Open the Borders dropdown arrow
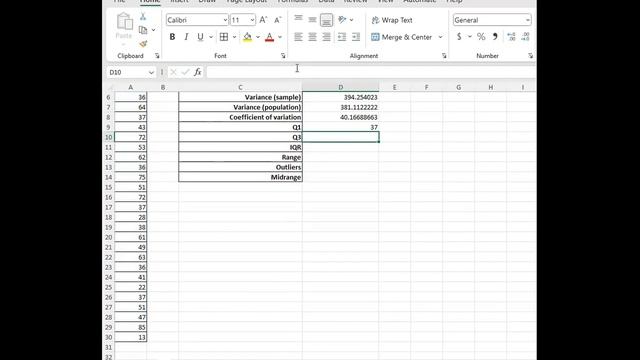Image resolution: width=640 pixels, height=360 pixels. [234, 37]
